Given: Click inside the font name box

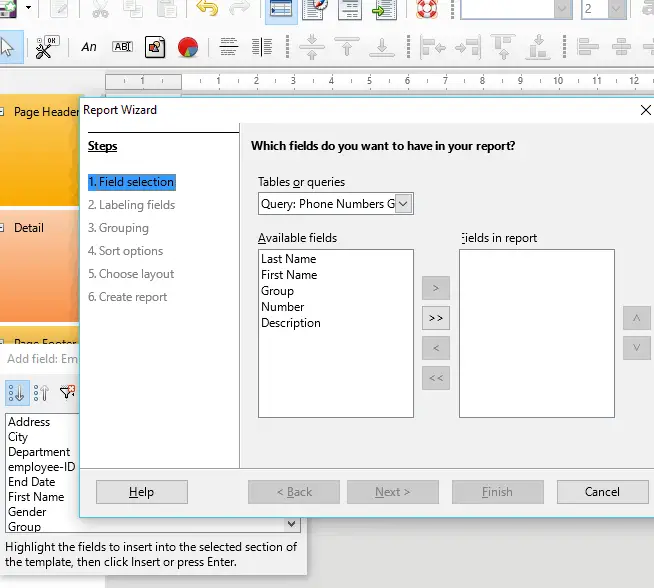Looking at the screenshot, I should point(507,8).
